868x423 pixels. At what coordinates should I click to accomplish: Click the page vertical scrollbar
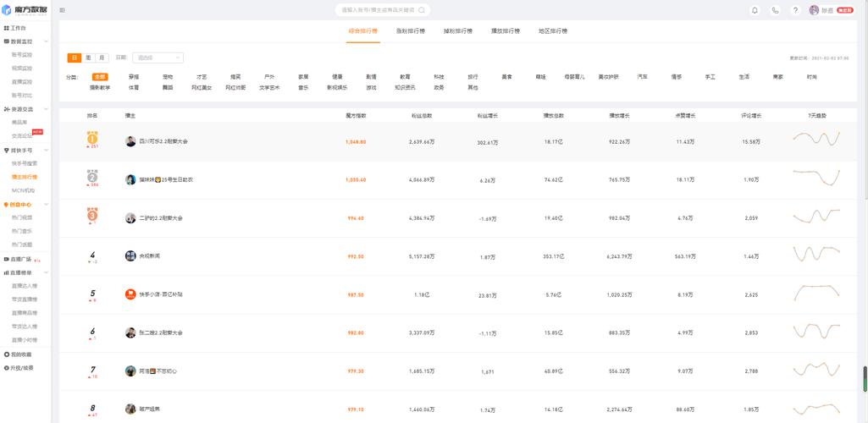865,376
